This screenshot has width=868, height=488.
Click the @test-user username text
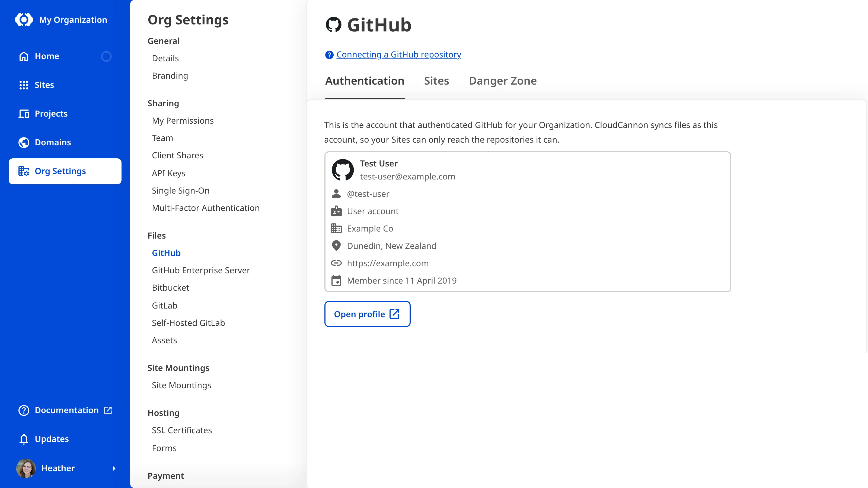point(368,194)
